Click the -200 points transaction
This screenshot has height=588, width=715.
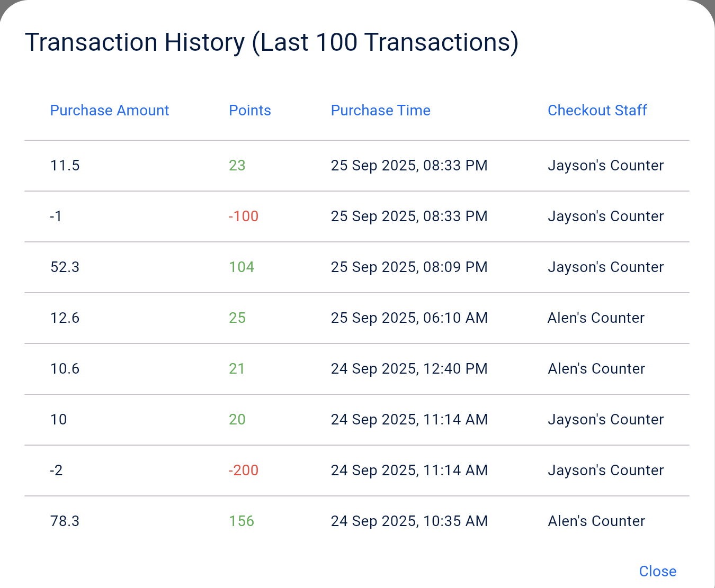pos(243,470)
